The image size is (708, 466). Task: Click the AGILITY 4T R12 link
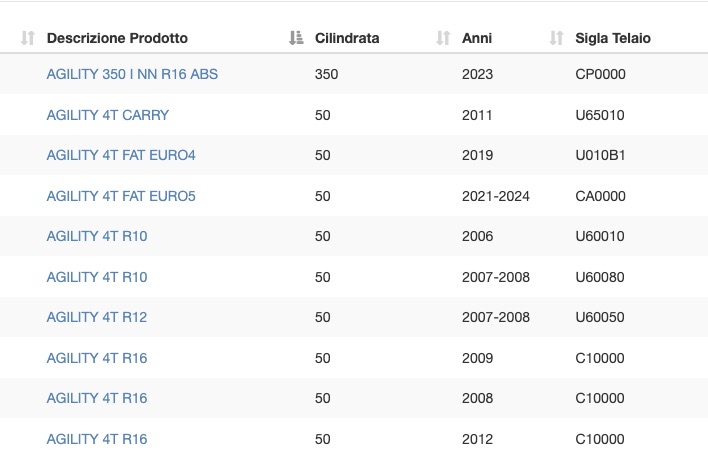tap(97, 317)
